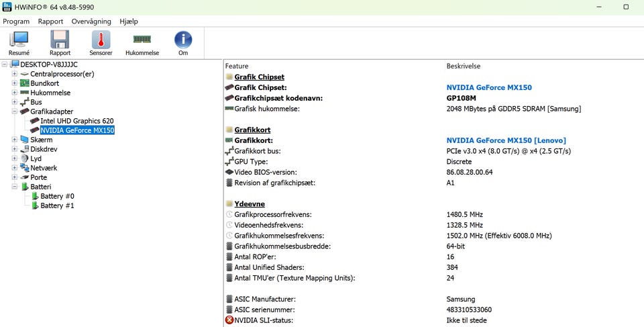Click the Grafikprocessorfrekvens clock icon

[x=229, y=215]
